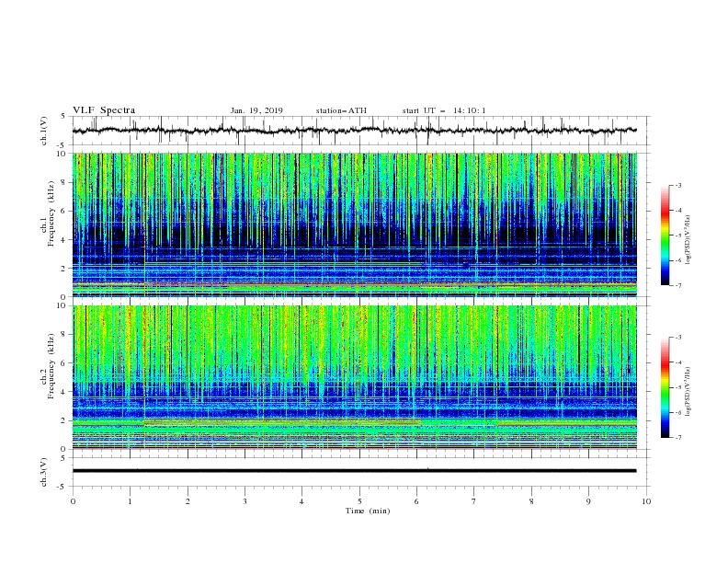Image resolution: width=728 pixels, height=563 pixels.
Task: Click inside the ch.1 frequency spectrogram
Action: 355,224
